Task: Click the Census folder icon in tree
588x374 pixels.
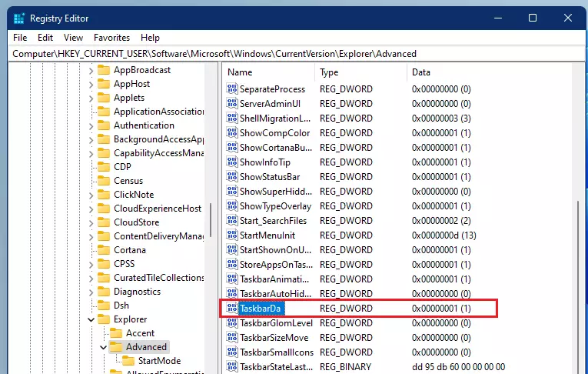Action: (x=104, y=181)
